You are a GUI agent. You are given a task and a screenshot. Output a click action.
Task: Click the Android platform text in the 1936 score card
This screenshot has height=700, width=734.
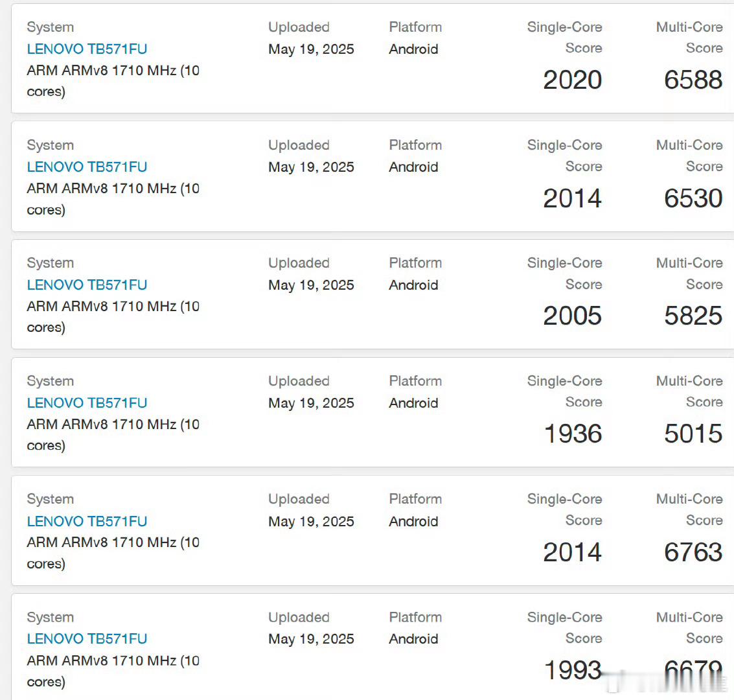coord(413,403)
